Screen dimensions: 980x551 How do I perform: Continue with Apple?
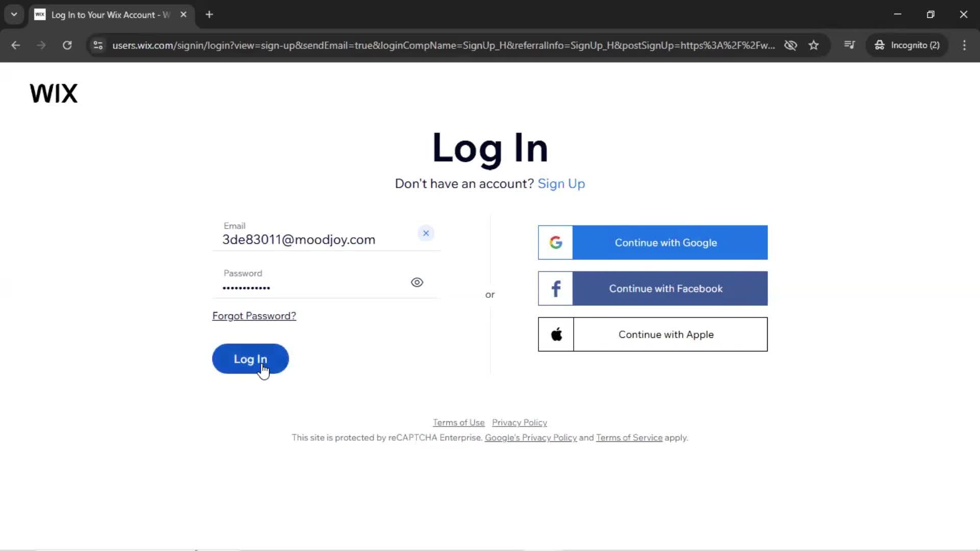point(653,334)
